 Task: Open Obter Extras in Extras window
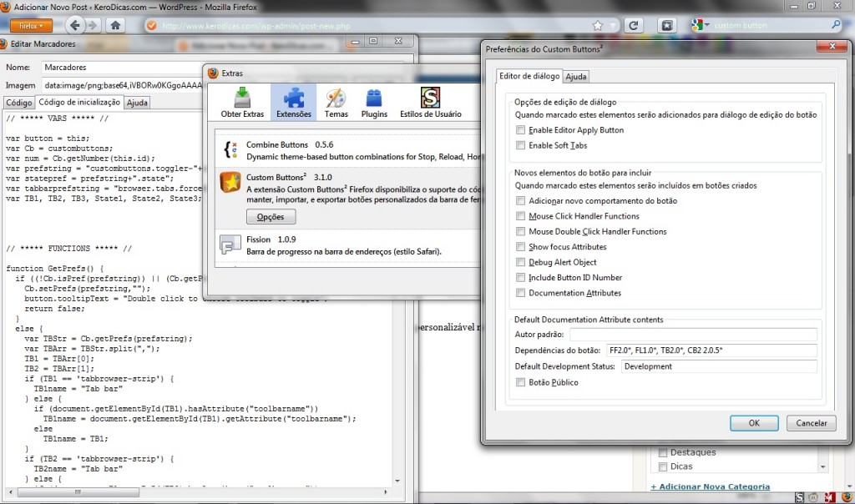[242, 103]
